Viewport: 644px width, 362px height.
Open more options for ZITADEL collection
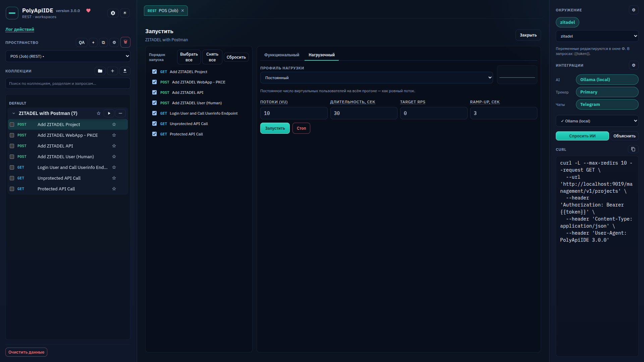(x=120, y=113)
